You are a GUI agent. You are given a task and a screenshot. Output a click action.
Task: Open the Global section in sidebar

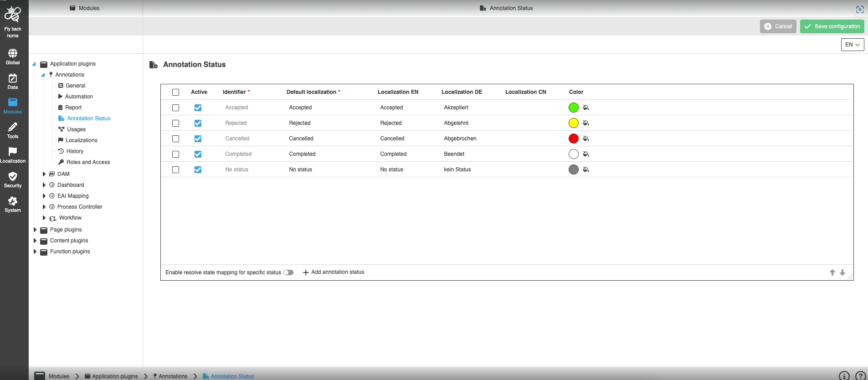(x=13, y=56)
